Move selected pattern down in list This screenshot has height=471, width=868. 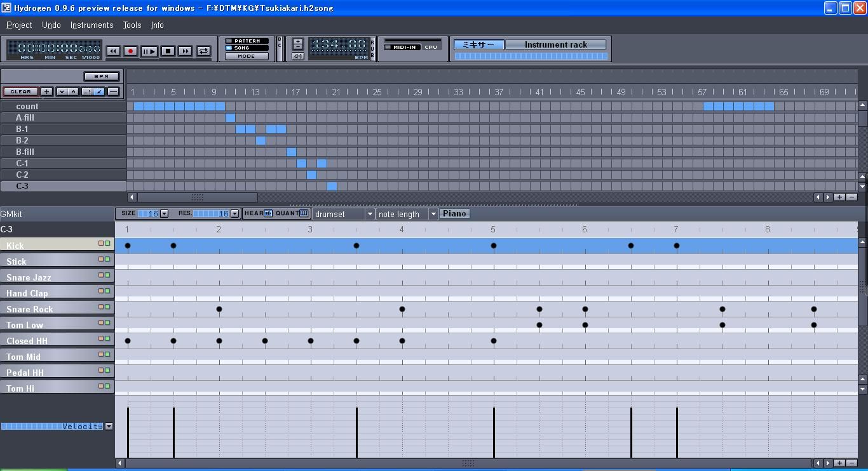(61, 91)
